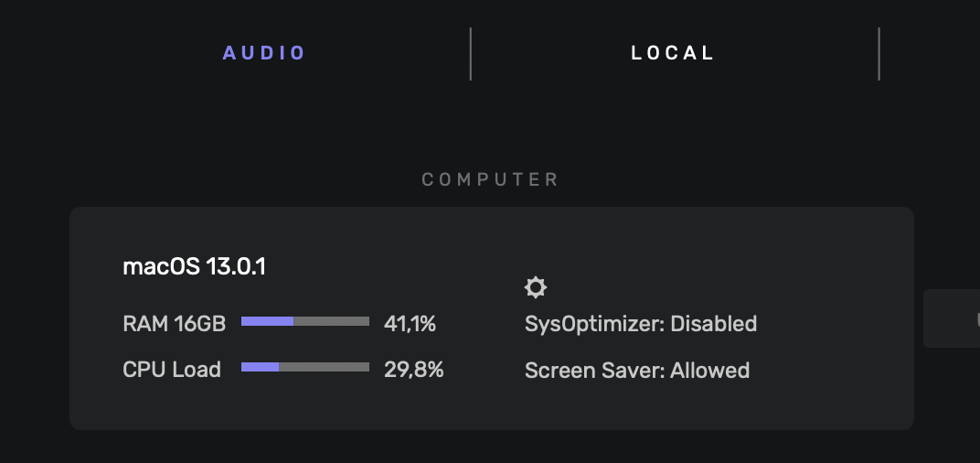Click the divider right of LOCAL tab
Screen dimensions: 980x463
click(x=879, y=53)
